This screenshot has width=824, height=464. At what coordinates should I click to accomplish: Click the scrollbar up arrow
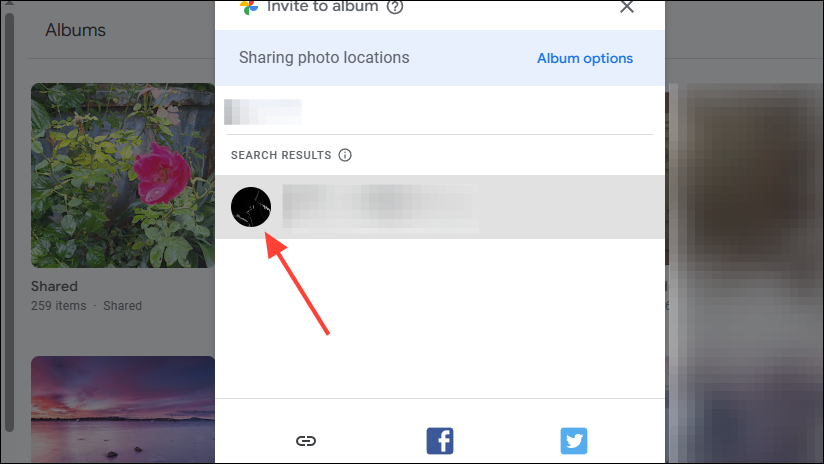point(9,3)
